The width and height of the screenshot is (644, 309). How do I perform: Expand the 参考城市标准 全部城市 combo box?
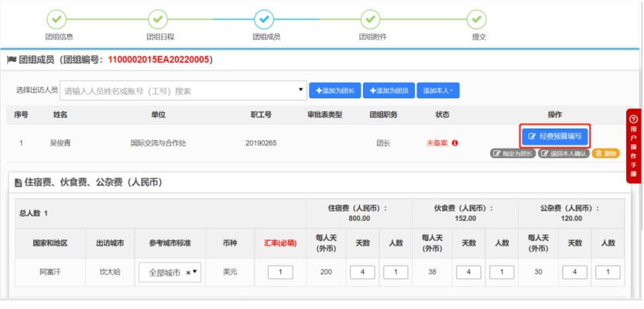170,273
